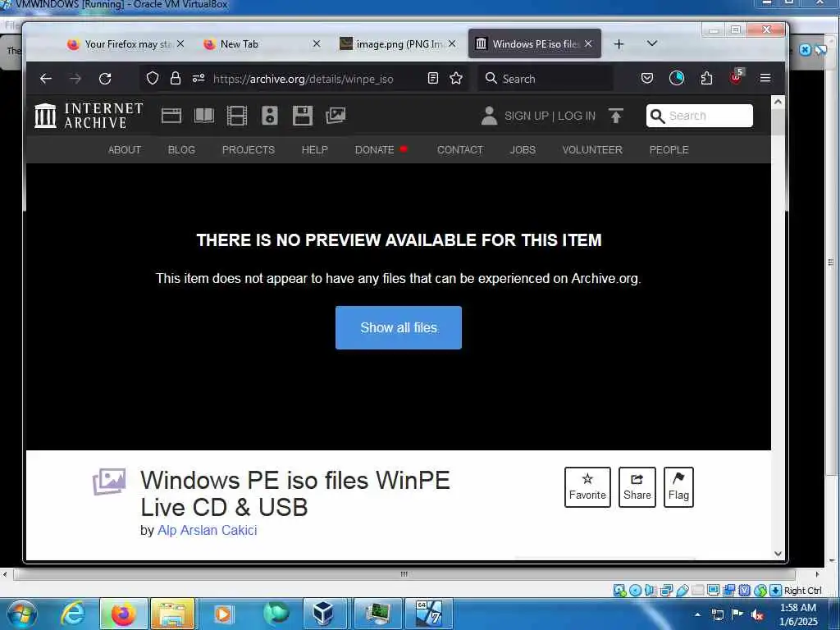Click SIGN UP link
The width and height of the screenshot is (840, 630).
click(527, 116)
